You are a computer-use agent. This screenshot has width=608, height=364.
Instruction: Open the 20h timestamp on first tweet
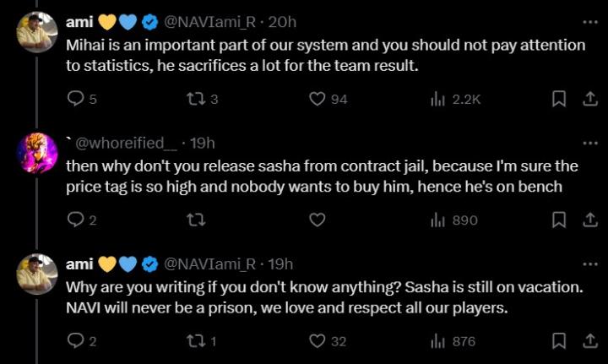point(281,22)
